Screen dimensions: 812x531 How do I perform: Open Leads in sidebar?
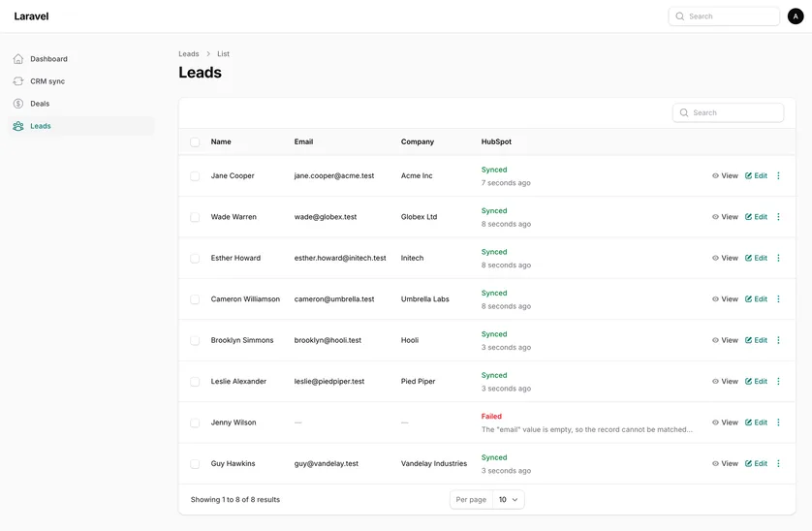81,126
